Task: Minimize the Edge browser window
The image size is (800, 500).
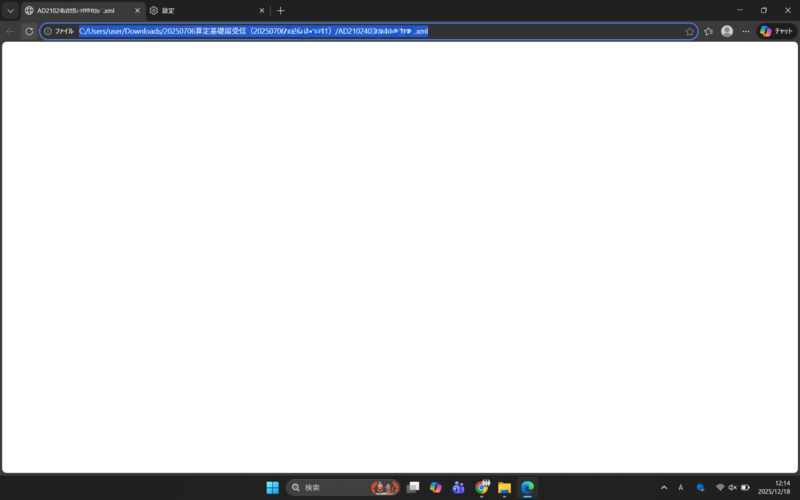Action: click(x=740, y=10)
